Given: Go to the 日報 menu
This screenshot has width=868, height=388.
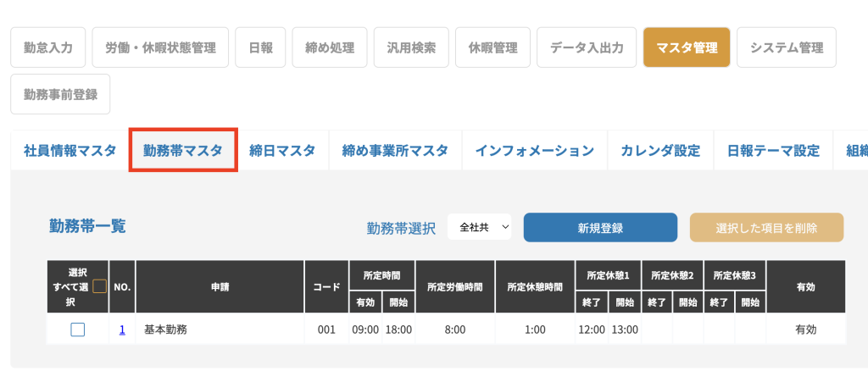Looking at the screenshot, I should 260,47.
